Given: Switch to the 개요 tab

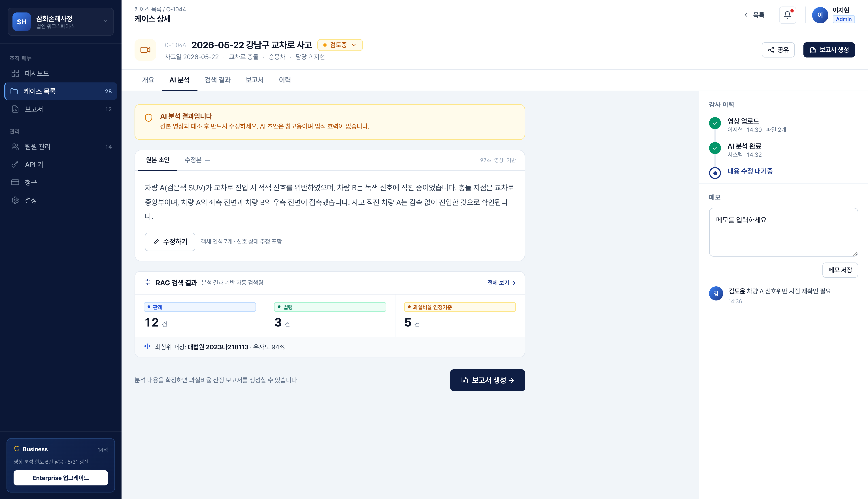Looking at the screenshot, I should pos(148,80).
